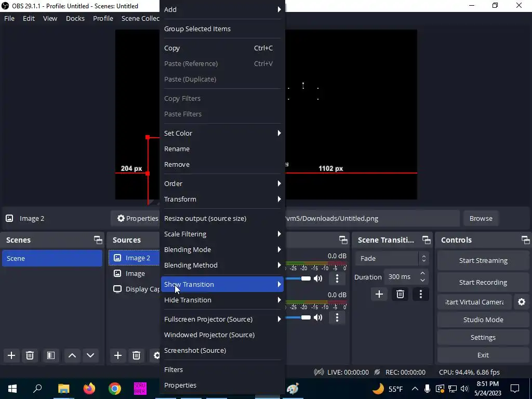Open Firefox from the taskbar
This screenshot has width=532, height=399.
[x=89, y=389]
